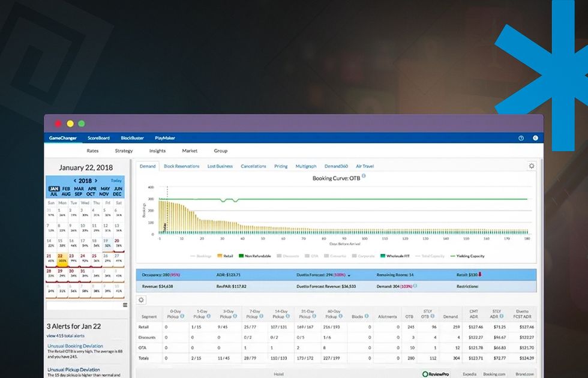The width and height of the screenshot is (588, 378).
Task: Click info icon beside 0-Day Pickup
Action: coord(182,317)
